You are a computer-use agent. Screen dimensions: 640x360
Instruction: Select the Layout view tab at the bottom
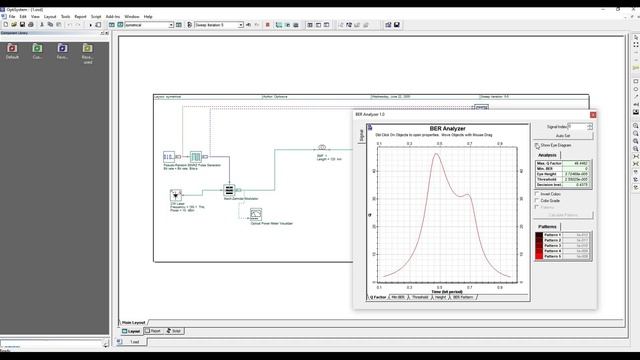coord(131,331)
